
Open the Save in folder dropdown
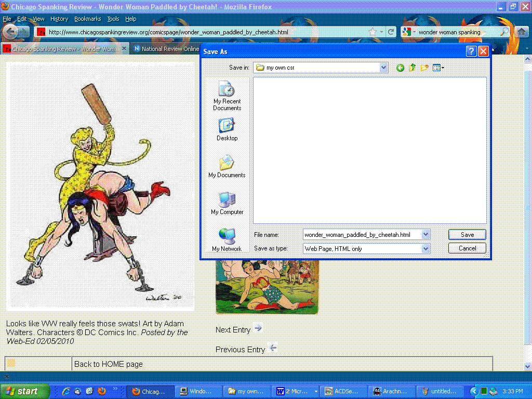(x=383, y=68)
